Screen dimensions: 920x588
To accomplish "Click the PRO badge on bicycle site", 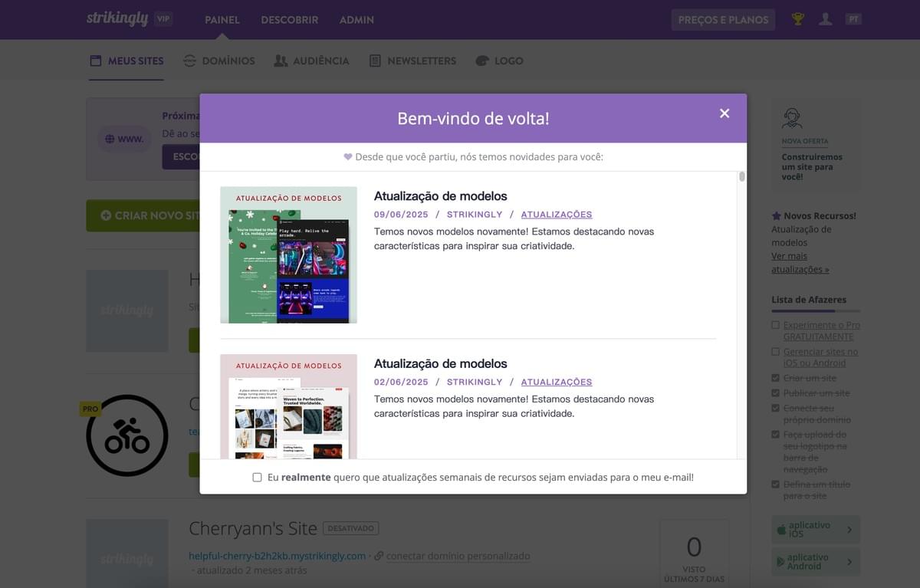I will (x=90, y=409).
